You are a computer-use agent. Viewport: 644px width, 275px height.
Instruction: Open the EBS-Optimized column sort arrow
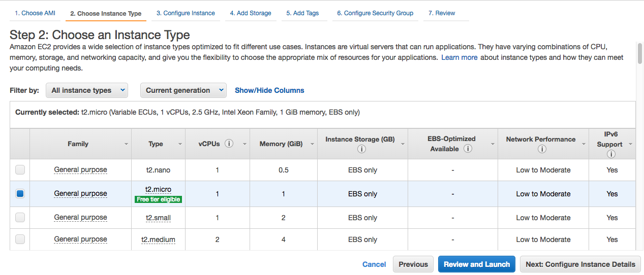coord(492,145)
